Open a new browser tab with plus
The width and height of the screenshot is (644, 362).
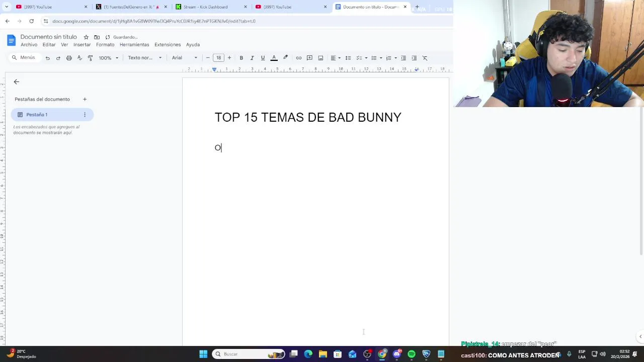tap(417, 7)
